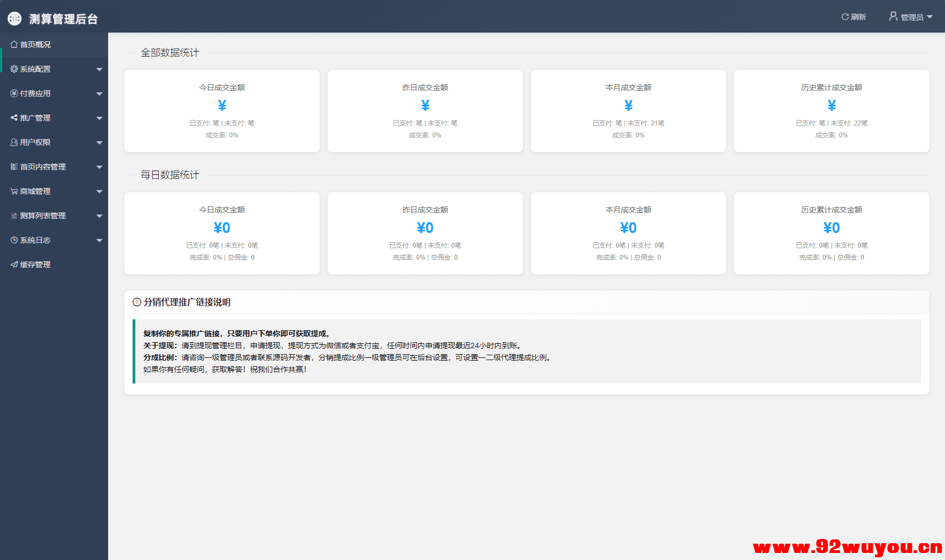Click the 今日成交金额 ¥0 daily card
The width and height of the screenshot is (945, 560).
[x=222, y=233]
